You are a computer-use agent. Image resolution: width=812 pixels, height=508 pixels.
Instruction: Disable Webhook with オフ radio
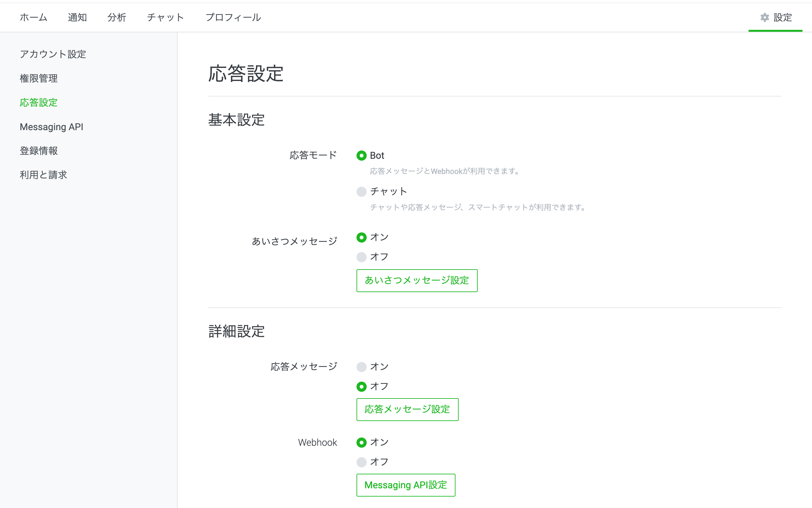pyautogui.click(x=361, y=462)
